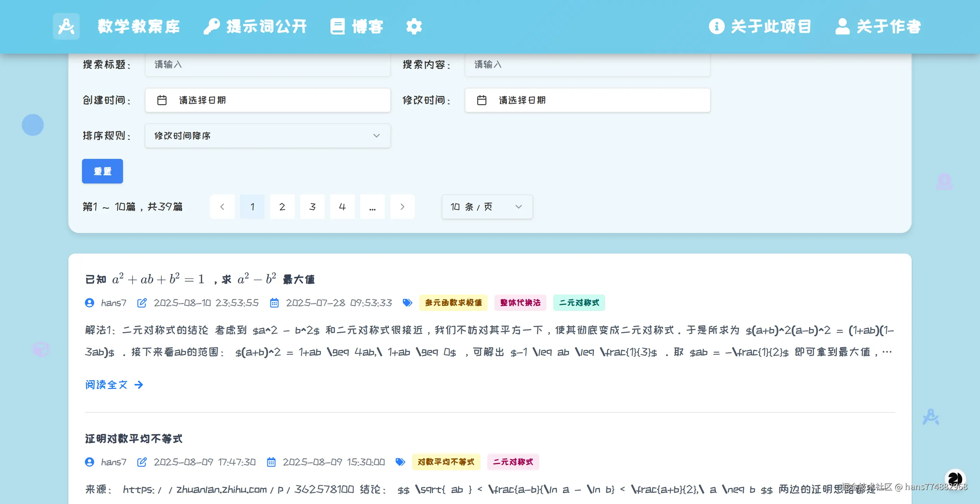Click hans7's avatar icon on first article
Viewport: 980px width, 504px height.
click(x=90, y=303)
